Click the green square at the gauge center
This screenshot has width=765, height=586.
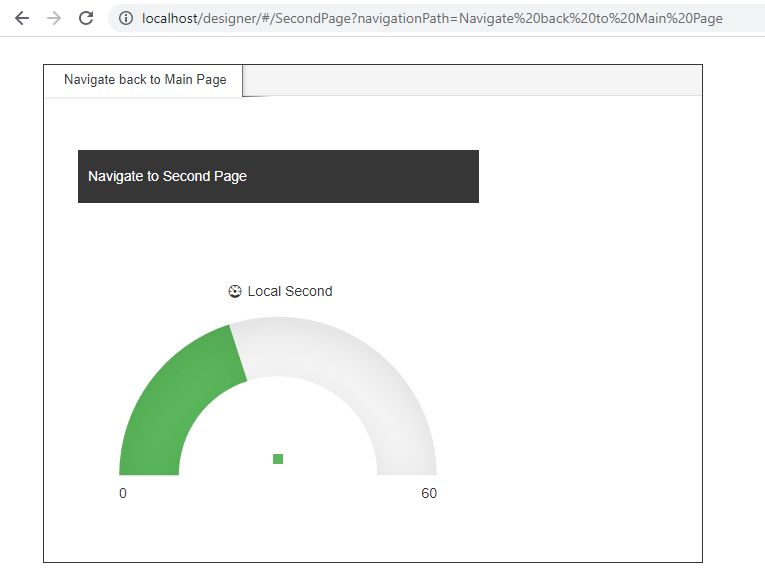pos(278,459)
